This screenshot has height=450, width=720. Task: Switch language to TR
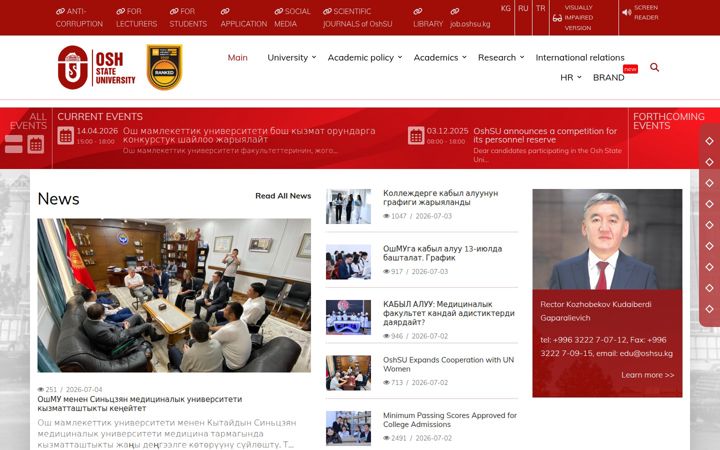point(540,8)
